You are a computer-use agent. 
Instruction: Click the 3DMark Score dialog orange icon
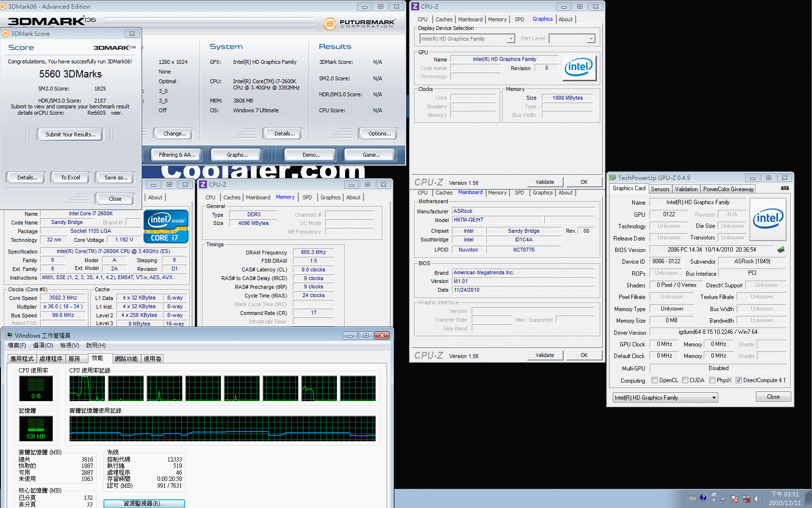5,33
